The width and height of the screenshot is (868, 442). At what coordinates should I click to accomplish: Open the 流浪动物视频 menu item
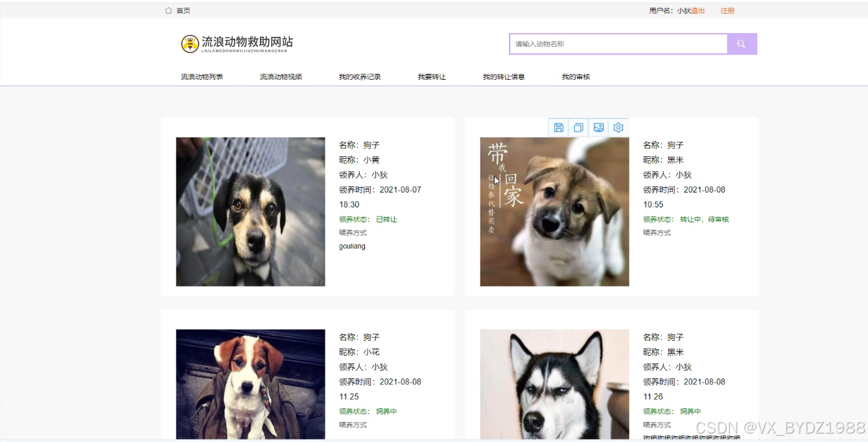click(281, 76)
